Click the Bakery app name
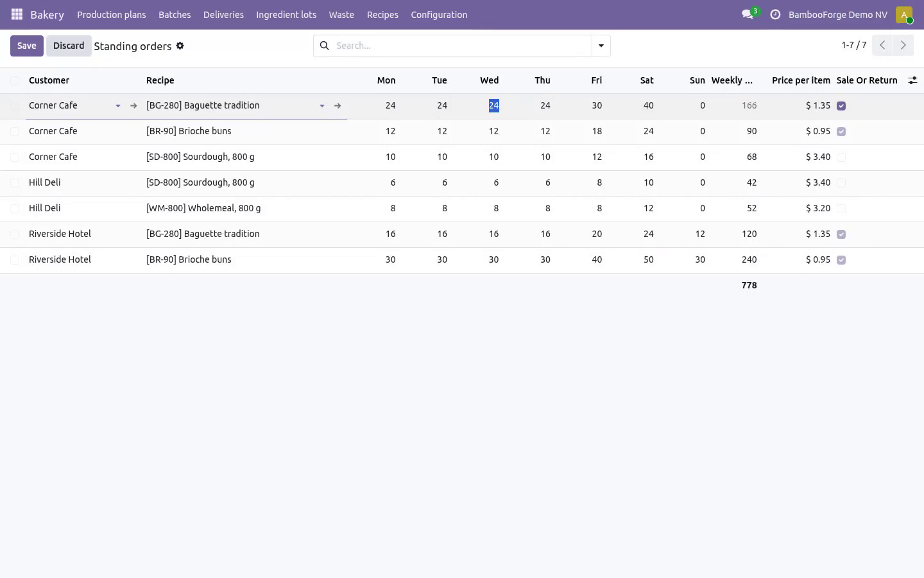Viewport: 924px width, 578px height. tap(47, 15)
